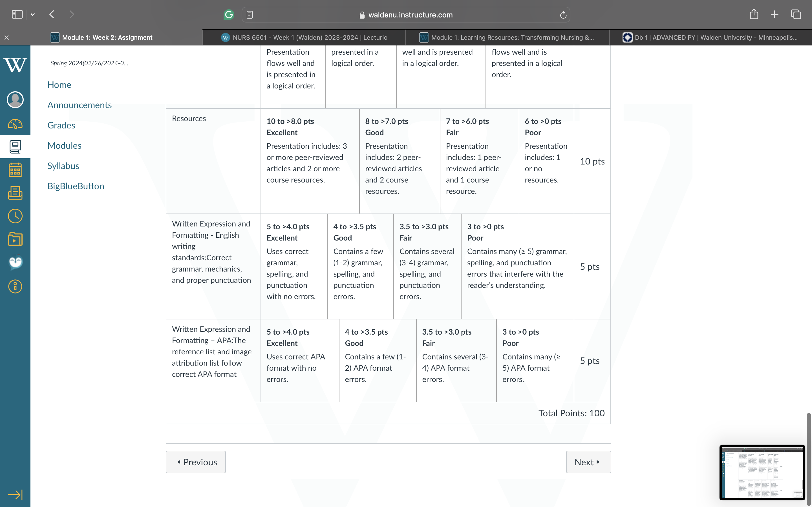The image size is (812, 507).
Task: Open the Calendar icon in sidebar
Action: [x=15, y=170]
